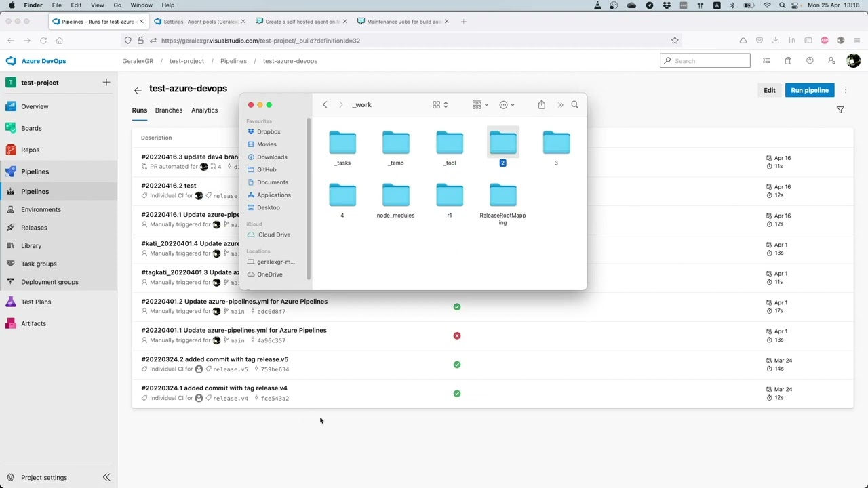Screen dimensions: 868x488
Task: Open the macOS Window menu
Action: tap(141, 5)
